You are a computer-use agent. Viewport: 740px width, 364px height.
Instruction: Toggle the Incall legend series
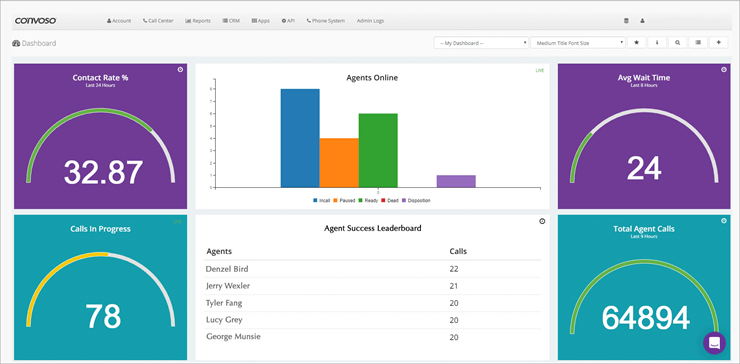[x=321, y=201]
